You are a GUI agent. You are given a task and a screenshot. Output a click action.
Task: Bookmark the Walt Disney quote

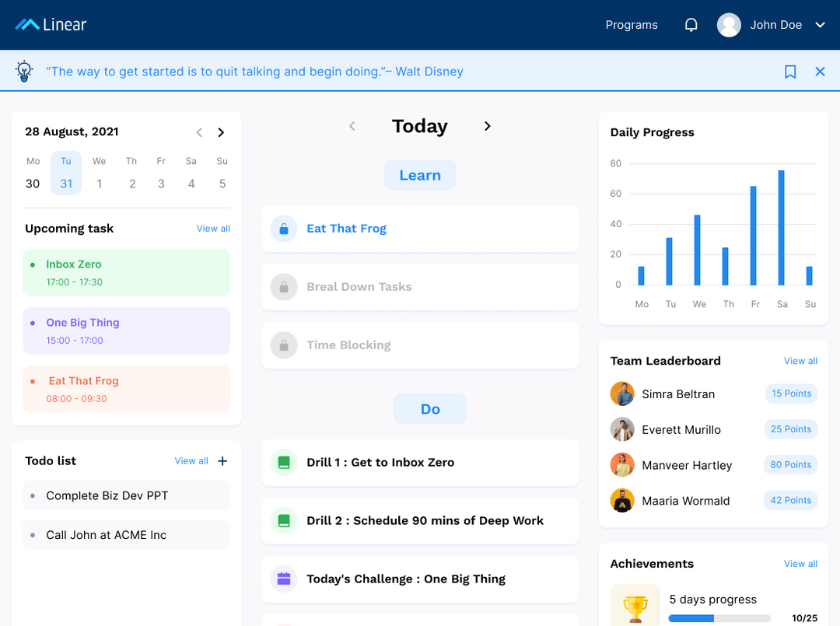point(790,71)
